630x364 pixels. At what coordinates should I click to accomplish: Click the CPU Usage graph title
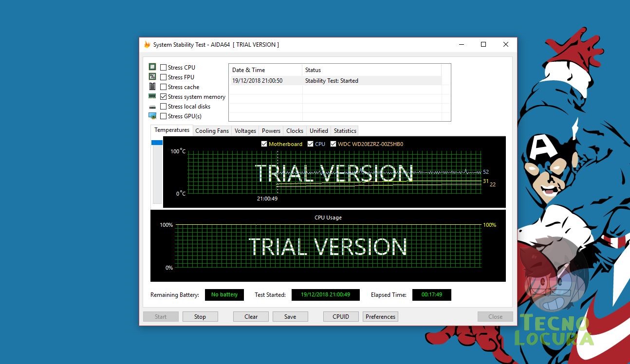pos(328,218)
